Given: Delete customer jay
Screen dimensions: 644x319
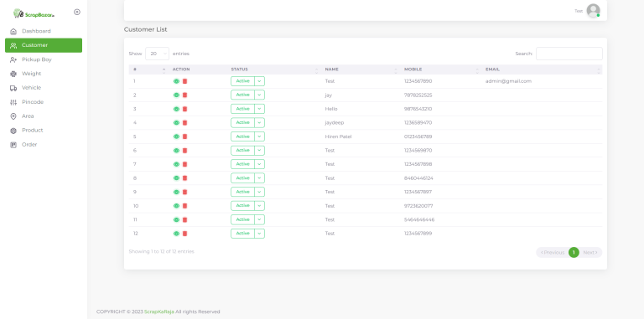Looking at the screenshot, I should pos(184,95).
